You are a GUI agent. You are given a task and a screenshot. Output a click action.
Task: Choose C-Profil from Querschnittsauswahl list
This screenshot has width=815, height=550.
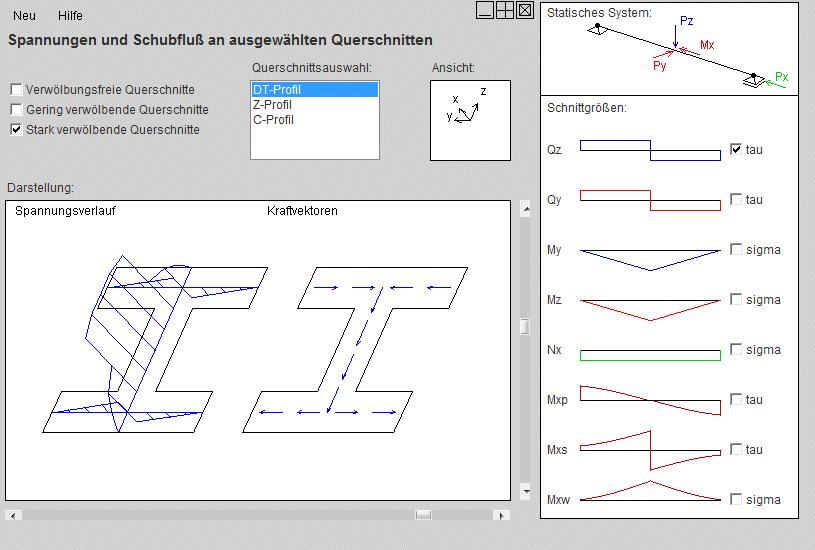coord(273,120)
